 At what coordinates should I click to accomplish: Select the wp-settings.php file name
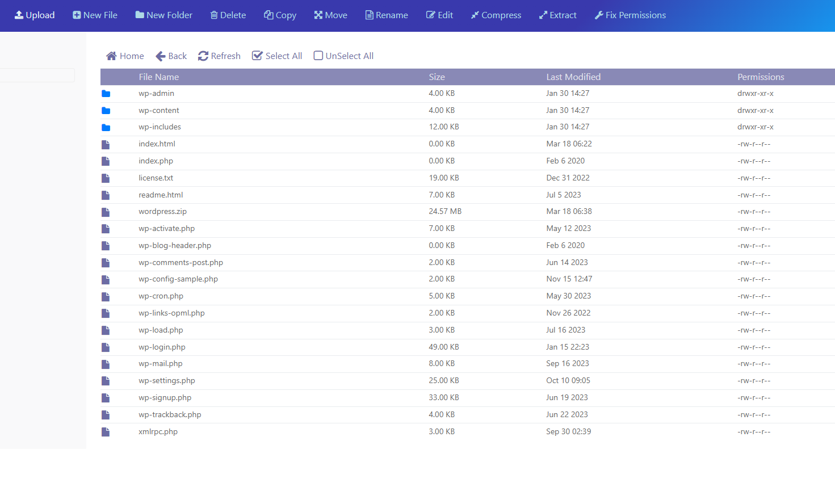pos(167,380)
